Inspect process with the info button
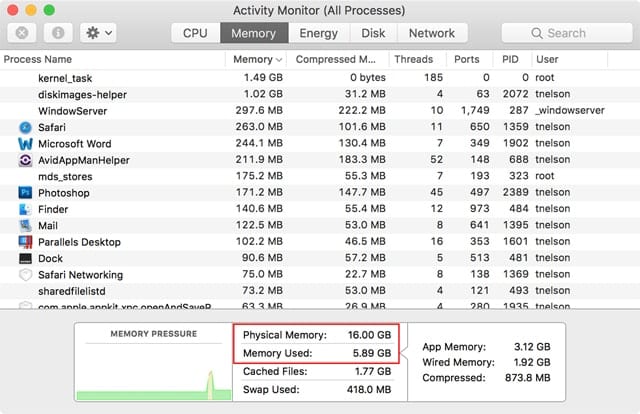The image size is (640, 414). point(57,33)
